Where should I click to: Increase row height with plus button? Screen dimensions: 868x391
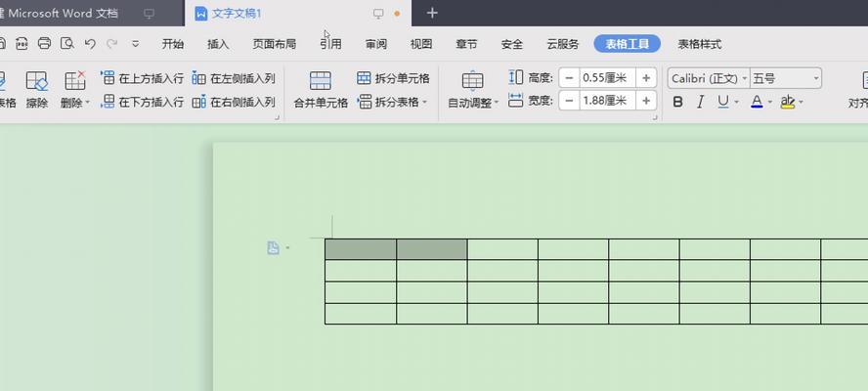click(646, 78)
